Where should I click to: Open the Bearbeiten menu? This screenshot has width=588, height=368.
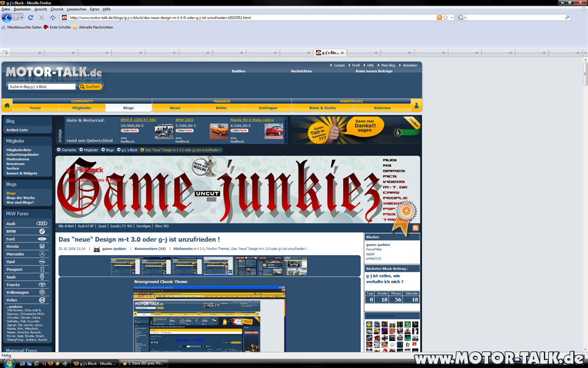[x=22, y=9]
